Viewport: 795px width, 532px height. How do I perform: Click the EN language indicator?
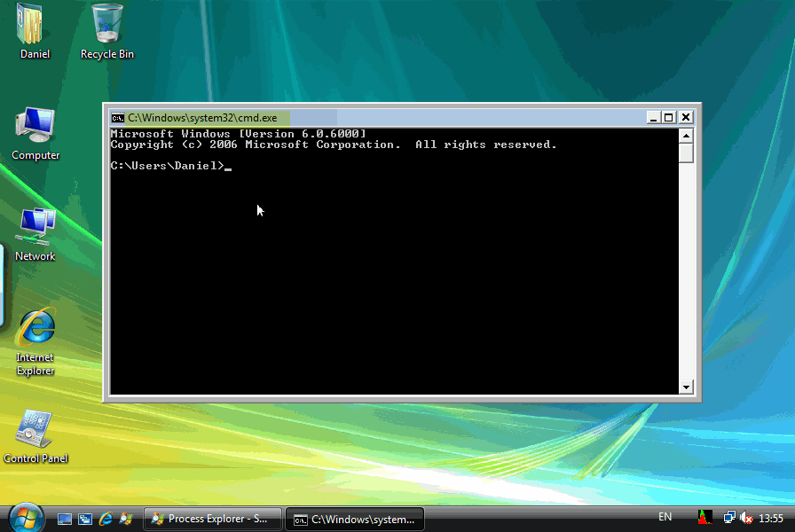pos(665,515)
